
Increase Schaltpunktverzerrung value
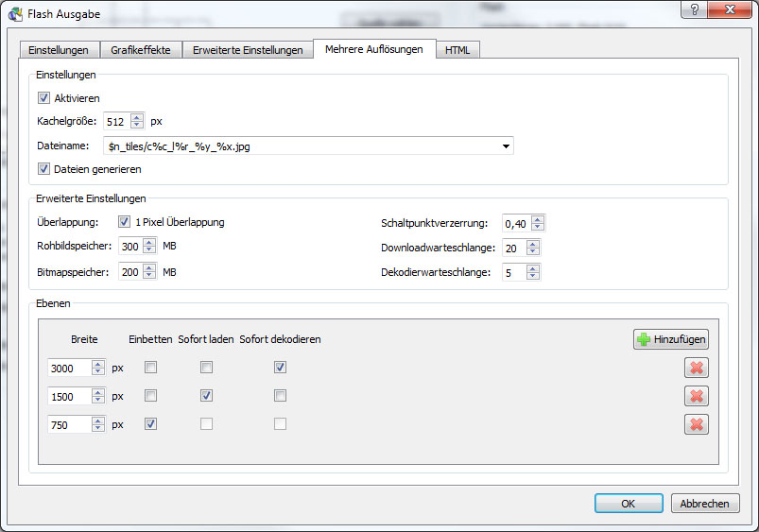(538, 219)
